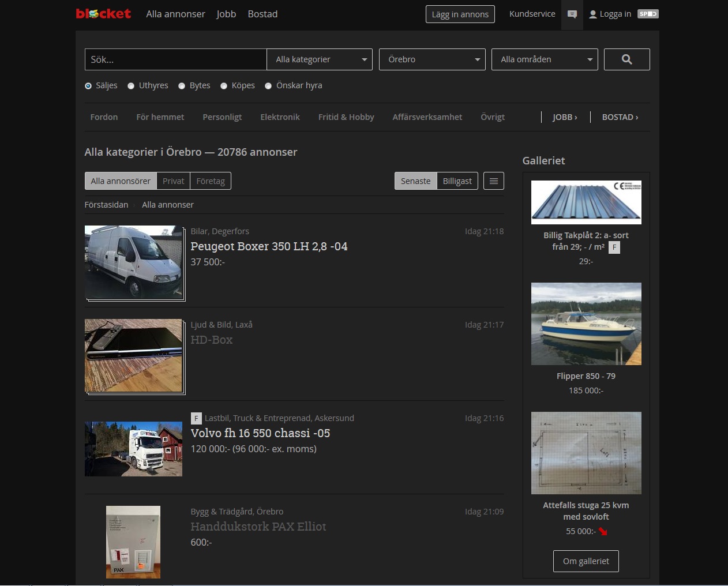This screenshot has width=728, height=586.
Task: Click the SPID badge icon
Action: tap(648, 14)
